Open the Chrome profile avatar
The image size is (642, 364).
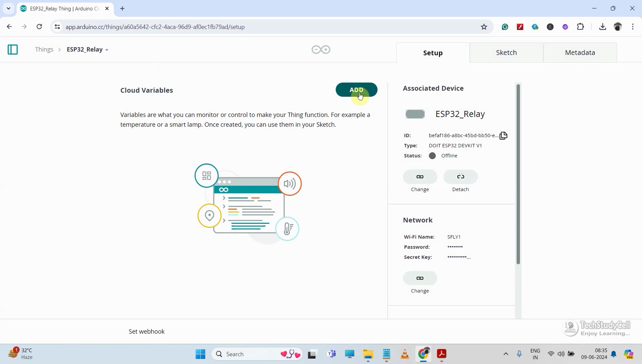[x=618, y=27]
